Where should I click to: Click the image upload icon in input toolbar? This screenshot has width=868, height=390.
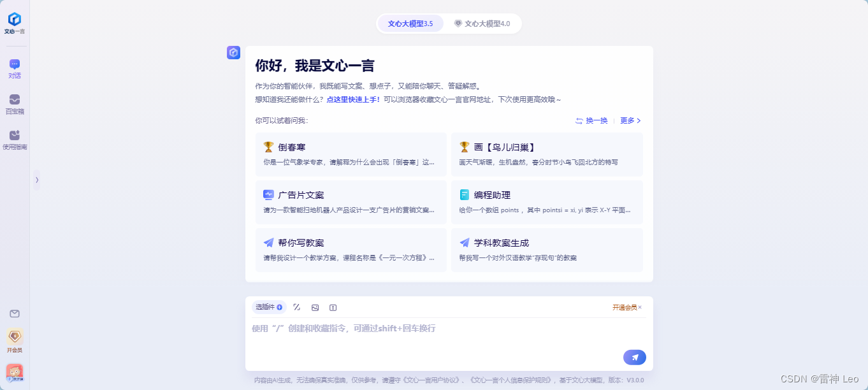315,307
